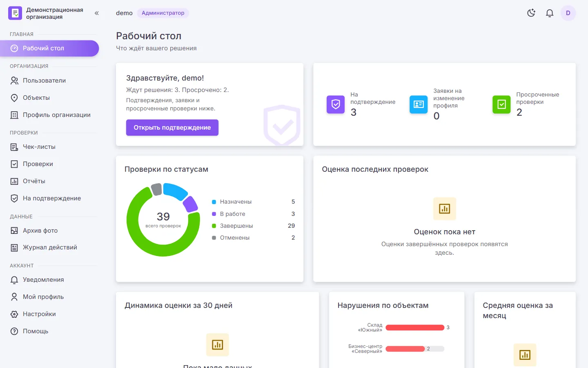Click the Завершены legend entry
The height and width of the screenshot is (368, 588).
coord(253,226)
